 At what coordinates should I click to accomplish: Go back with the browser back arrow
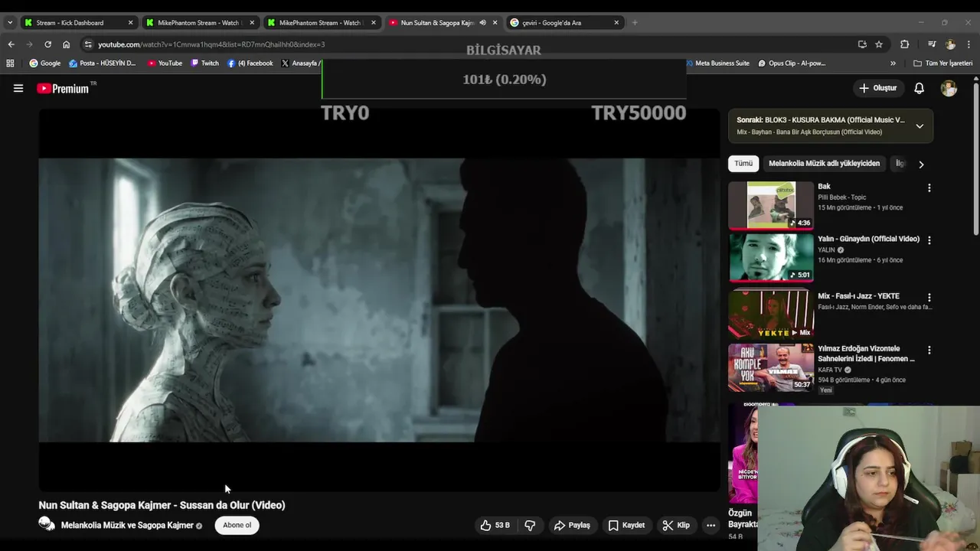(x=11, y=44)
